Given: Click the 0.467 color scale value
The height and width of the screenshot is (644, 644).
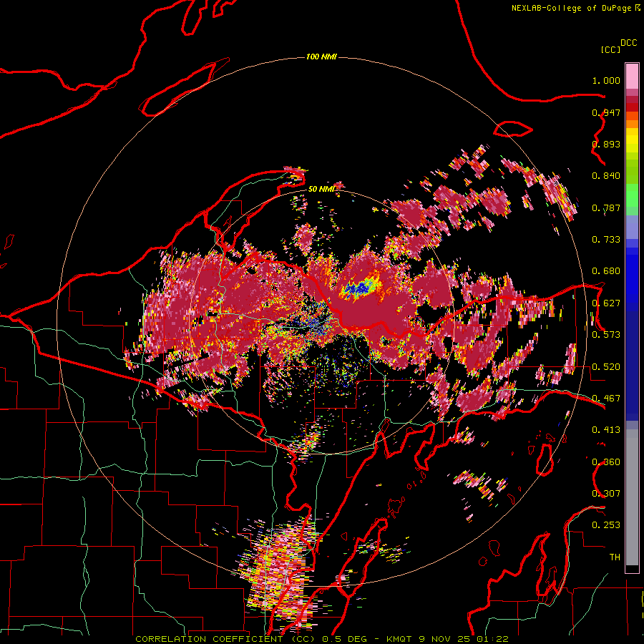Looking at the screenshot, I should (x=606, y=399).
